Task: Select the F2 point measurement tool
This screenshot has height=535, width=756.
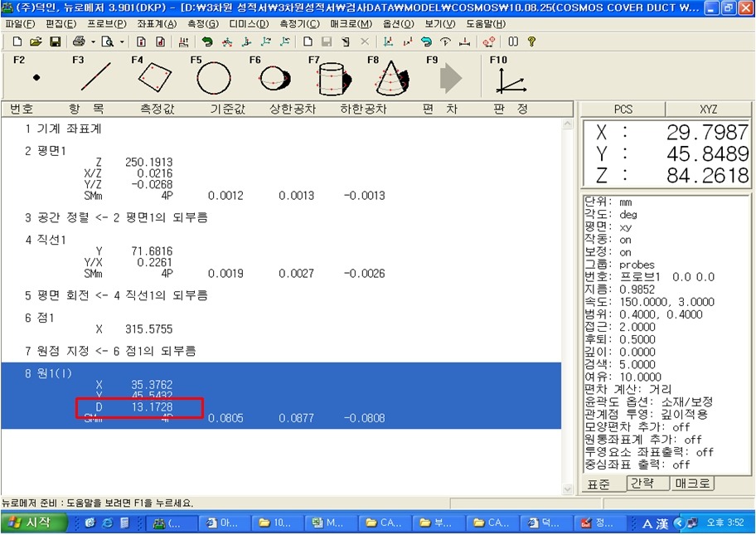Action: (36, 78)
